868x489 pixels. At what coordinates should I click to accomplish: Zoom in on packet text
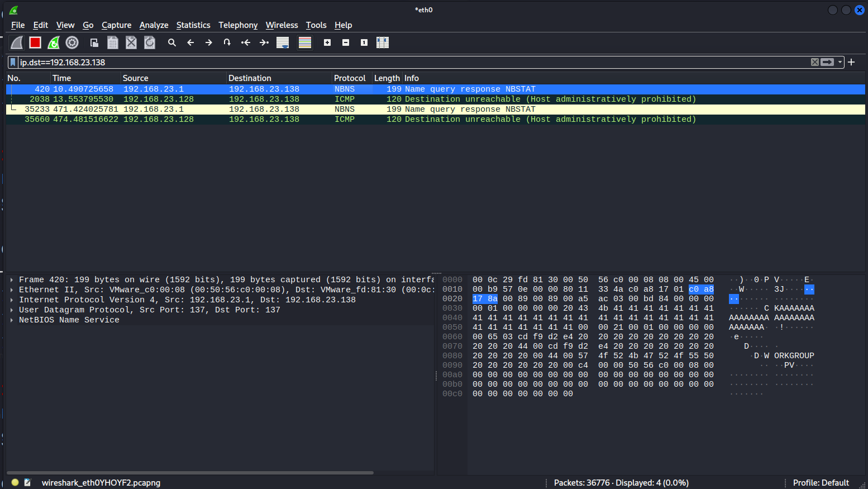[327, 42]
